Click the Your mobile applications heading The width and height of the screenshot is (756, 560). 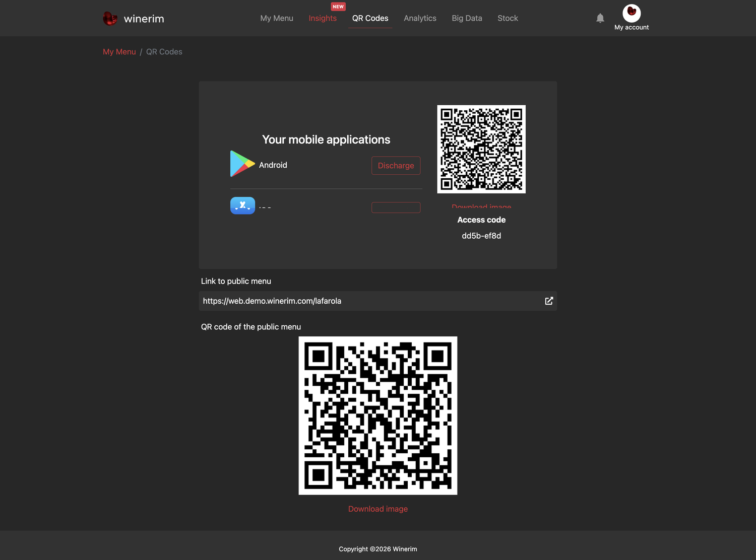[x=326, y=139]
